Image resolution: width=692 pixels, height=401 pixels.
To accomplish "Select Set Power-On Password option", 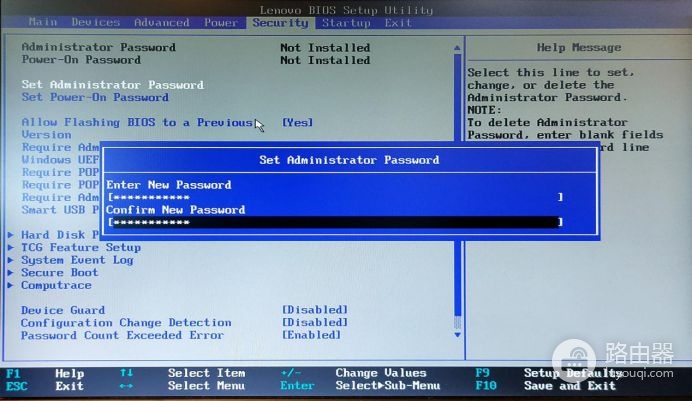I will pyautogui.click(x=95, y=97).
